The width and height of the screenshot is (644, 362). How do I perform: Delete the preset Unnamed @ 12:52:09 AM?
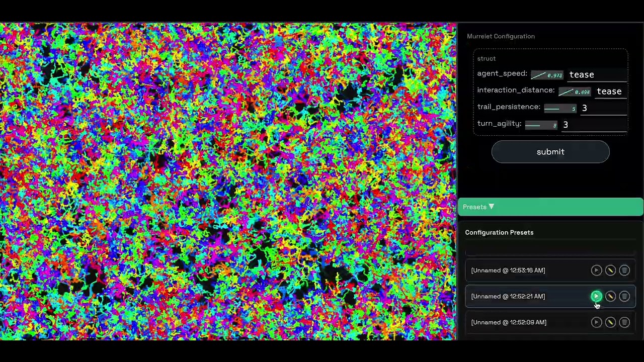pos(624,322)
